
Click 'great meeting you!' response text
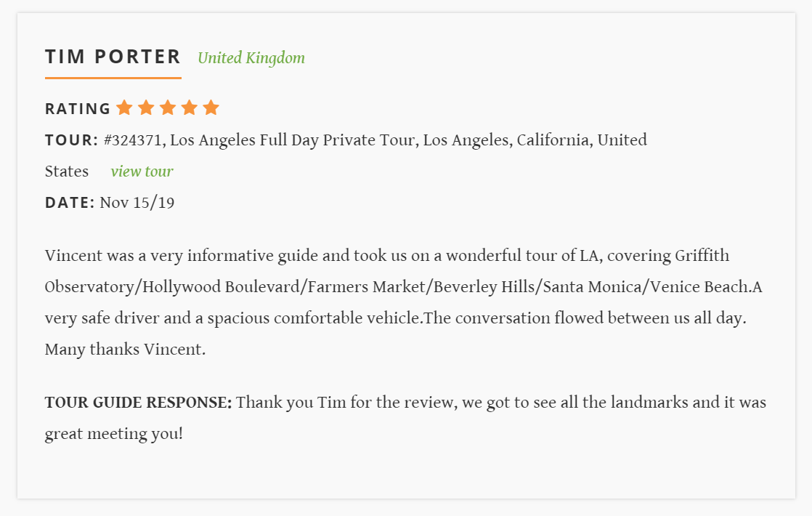pos(114,434)
